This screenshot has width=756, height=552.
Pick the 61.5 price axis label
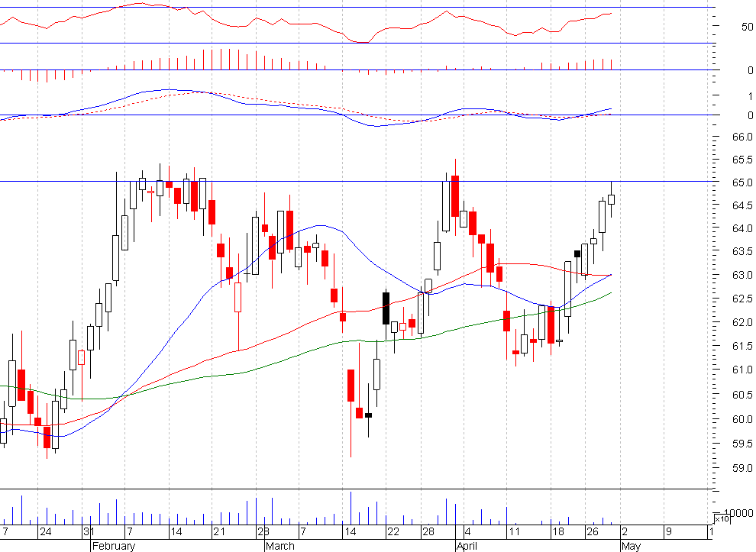(x=742, y=346)
